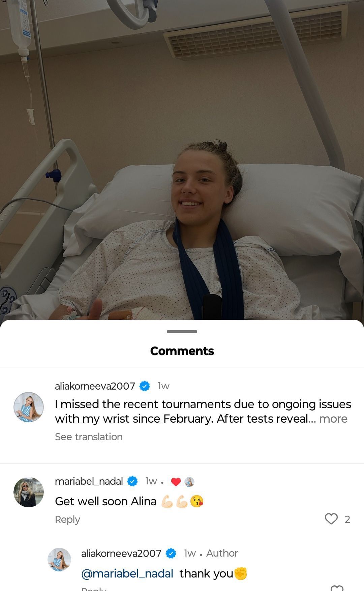The image size is (364, 591).
Task: Expand caption with 'more' link
Action: click(x=333, y=419)
